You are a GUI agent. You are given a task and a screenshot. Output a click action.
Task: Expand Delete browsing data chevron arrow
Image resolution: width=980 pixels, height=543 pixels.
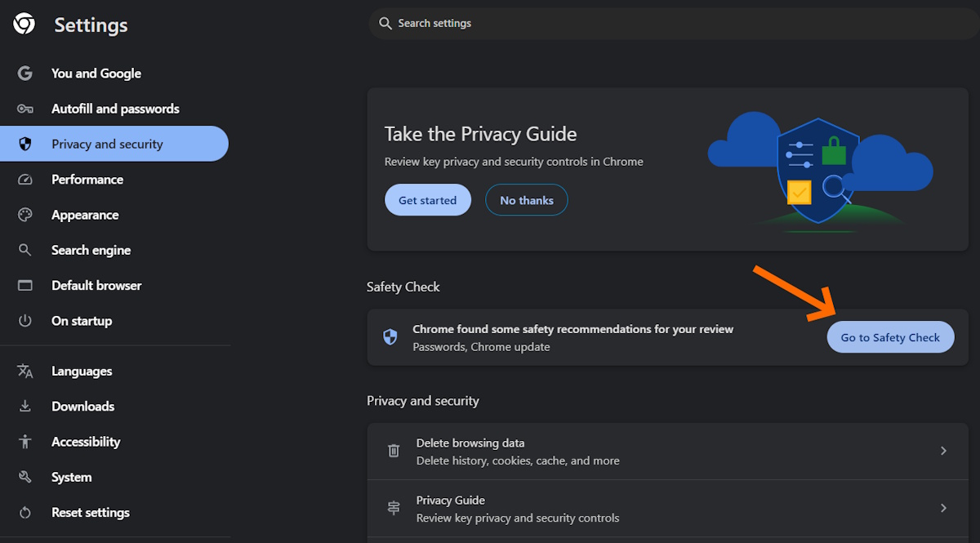pyautogui.click(x=943, y=451)
